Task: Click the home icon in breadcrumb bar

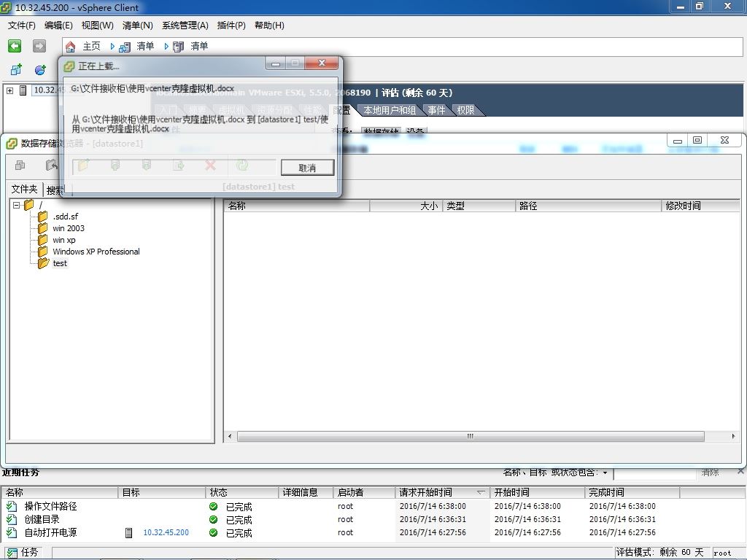Action: point(71,46)
